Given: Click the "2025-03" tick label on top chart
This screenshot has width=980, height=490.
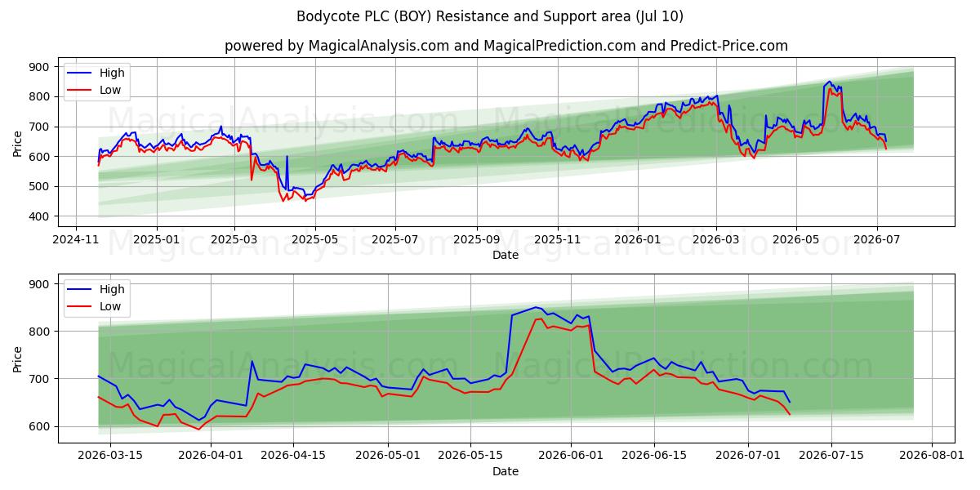Looking at the screenshot, I should coord(234,239).
